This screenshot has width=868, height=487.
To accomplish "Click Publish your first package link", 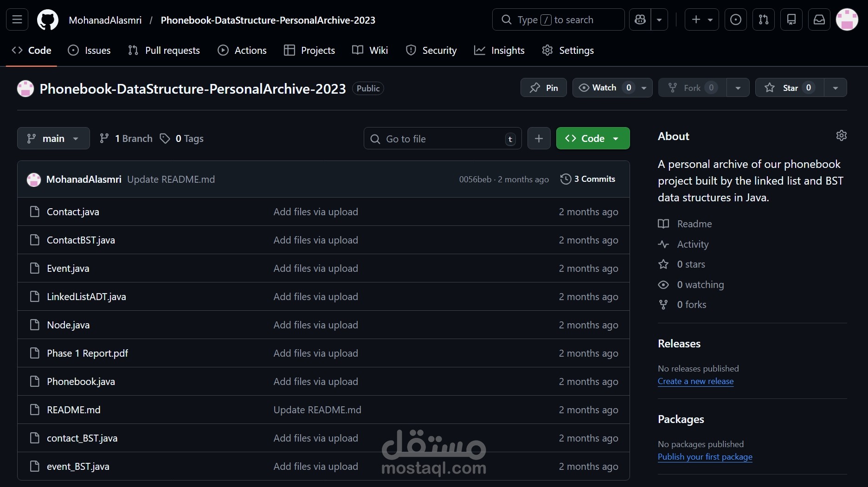I will [705, 456].
